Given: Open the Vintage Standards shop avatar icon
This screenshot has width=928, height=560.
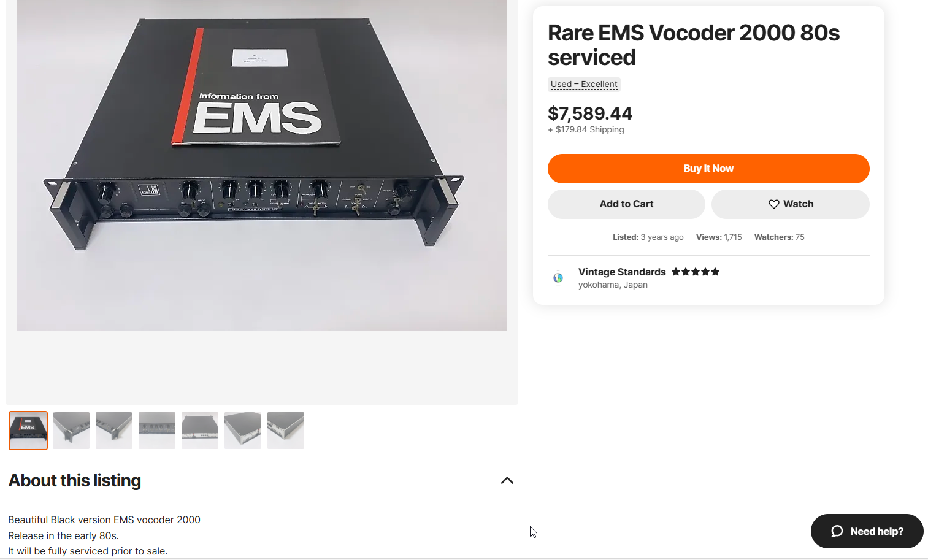Looking at the screenshot, I should (558, 278).
